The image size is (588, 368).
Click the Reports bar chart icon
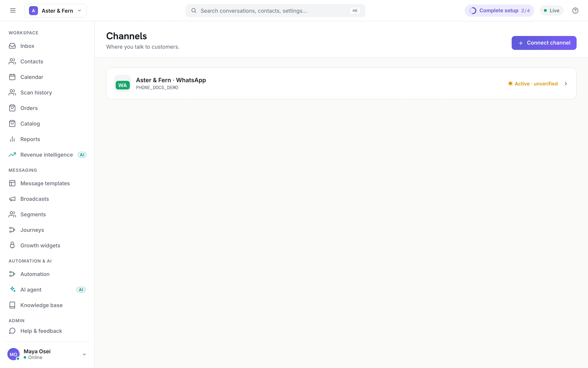click(12, 139)
